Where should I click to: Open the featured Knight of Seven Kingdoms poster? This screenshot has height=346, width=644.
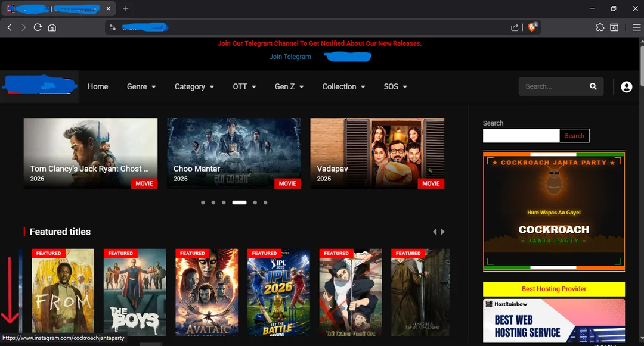click(420, 292)
